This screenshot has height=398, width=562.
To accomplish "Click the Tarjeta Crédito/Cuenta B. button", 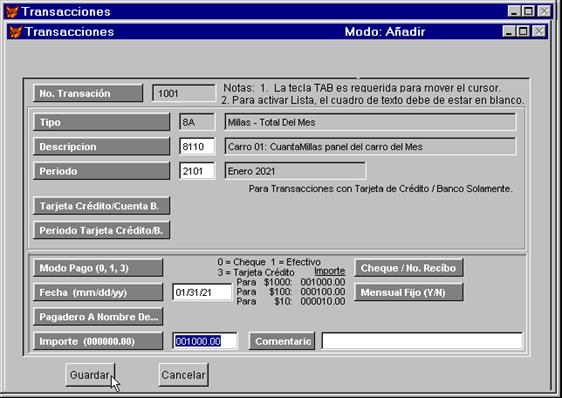I will 101,206.
